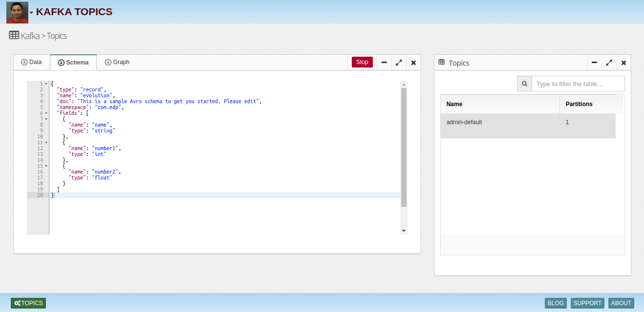Image resolution: width=644 pixels, height=312 pixels.
Task: Open the SUPPORT link in the footer
Action: coord(587,303)
